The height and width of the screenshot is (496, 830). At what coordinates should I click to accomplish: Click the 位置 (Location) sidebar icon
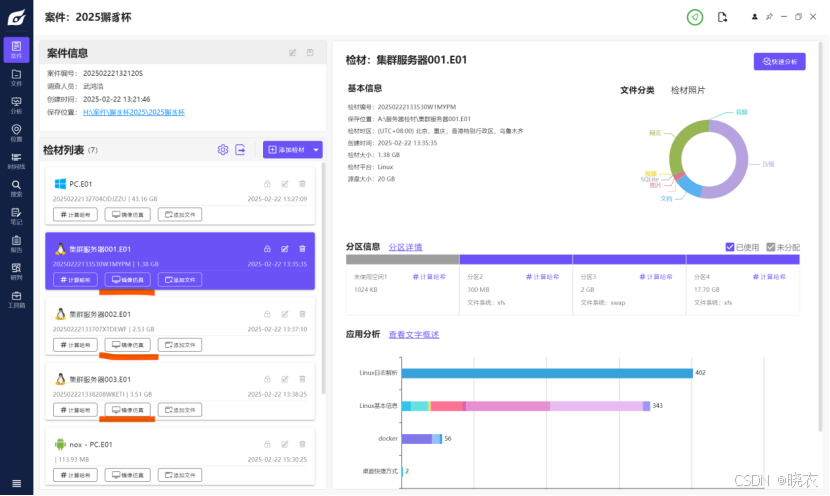click(x=16, y=133)
